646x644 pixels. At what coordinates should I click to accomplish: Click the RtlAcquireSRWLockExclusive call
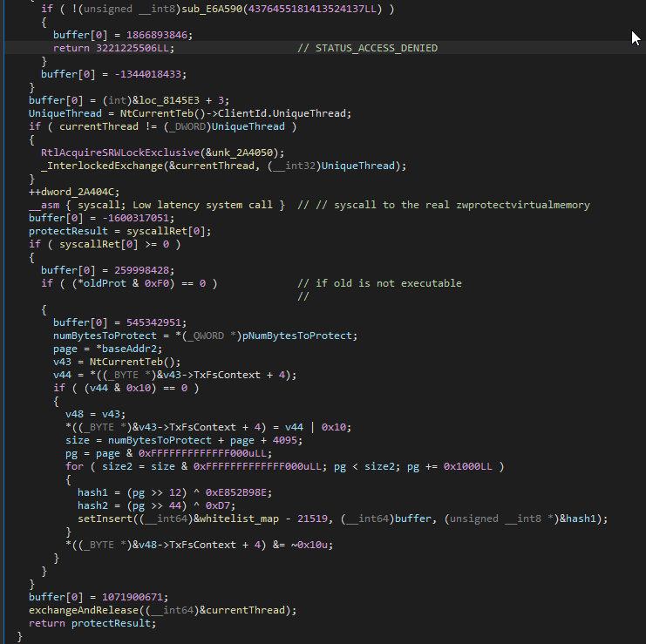tap(120, 153)
